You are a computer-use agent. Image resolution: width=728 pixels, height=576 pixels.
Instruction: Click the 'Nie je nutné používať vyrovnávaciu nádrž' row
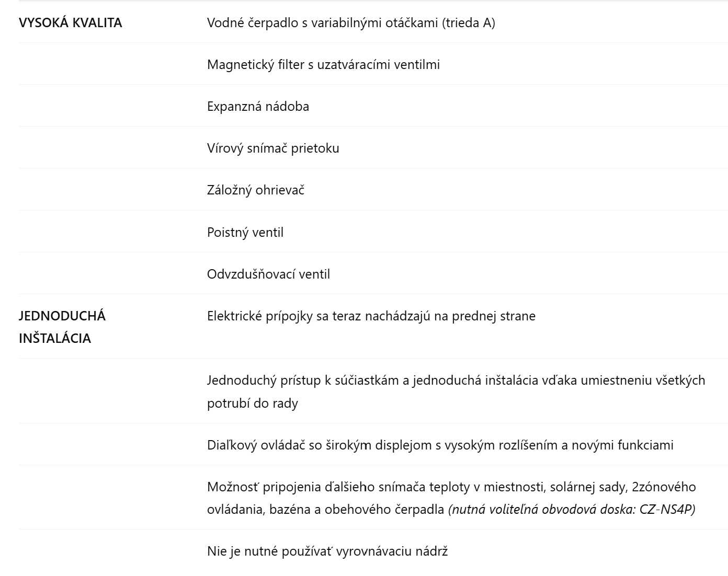pyautogui.click(x=327, y=551)
